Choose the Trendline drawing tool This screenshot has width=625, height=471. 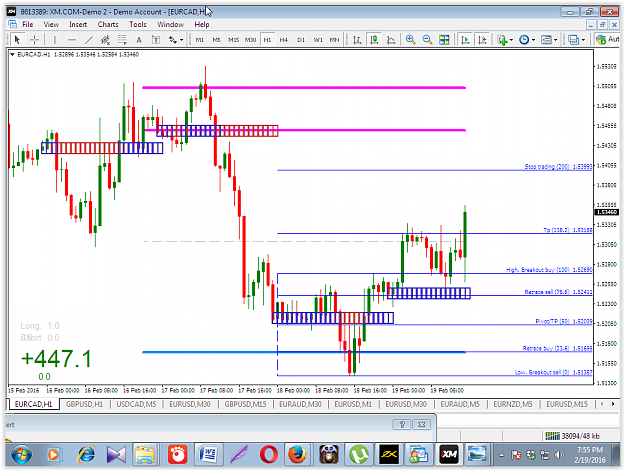pyautogui.click(x=88, y=39)
